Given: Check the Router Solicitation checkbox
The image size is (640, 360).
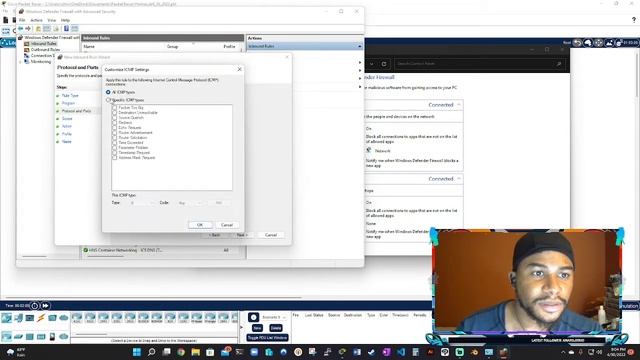Looking at the screenshot, I should (115, 138).
